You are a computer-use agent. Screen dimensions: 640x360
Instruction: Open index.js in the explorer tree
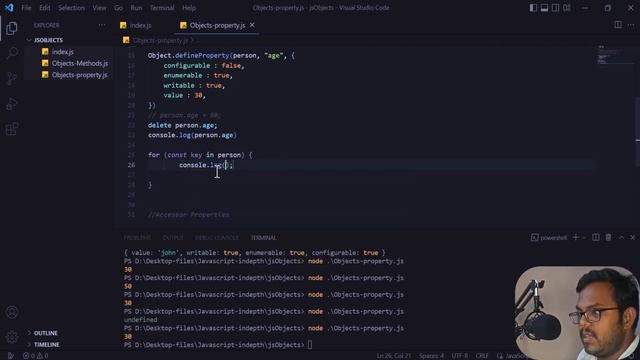62,52
